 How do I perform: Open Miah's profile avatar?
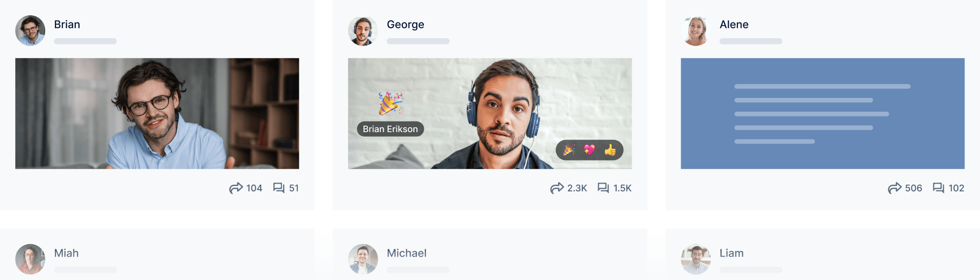[x=30, y=259]
